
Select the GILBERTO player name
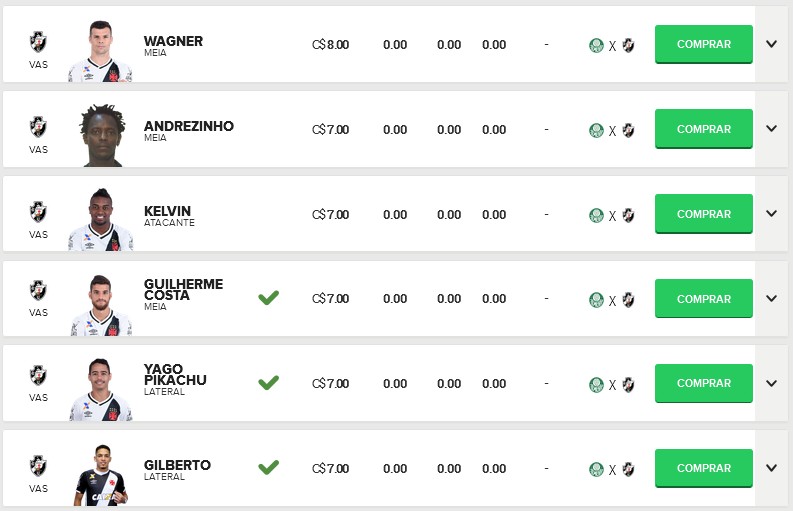pyautogui.click(x=177, y=465)
